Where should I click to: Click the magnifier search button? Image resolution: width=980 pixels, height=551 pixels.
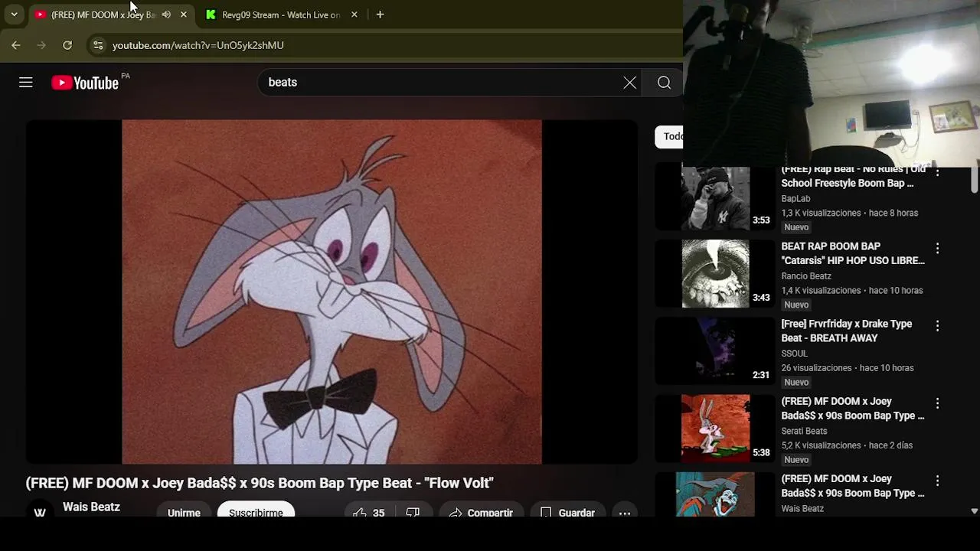[x=664, y=83]
